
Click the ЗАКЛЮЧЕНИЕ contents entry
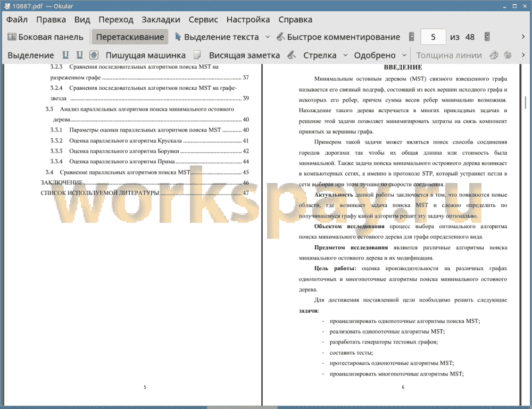coord(145,182)
